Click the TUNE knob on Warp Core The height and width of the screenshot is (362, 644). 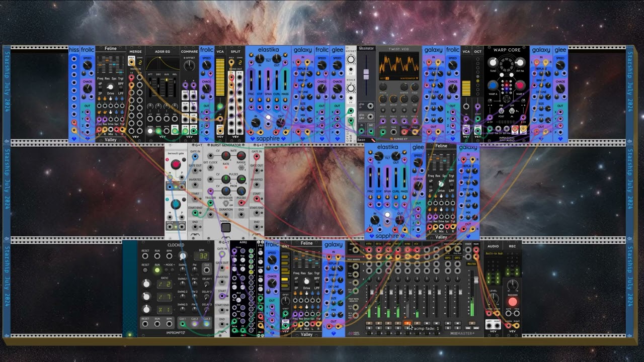click(x=493, y=62)
